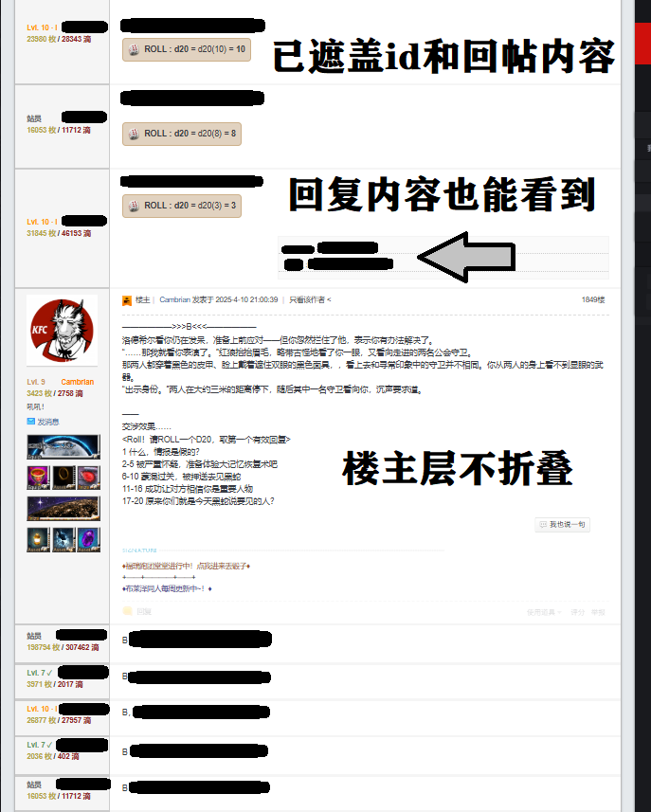Click the purple crystal medal in bottom row
Screen dimensions: 651x812
click(89, 539)
